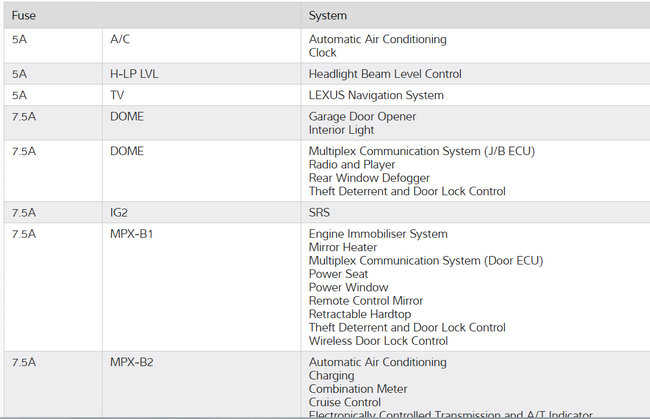This screenshot has width=650, height=419.
Task: Click the System column header
Action: [328, 16]
